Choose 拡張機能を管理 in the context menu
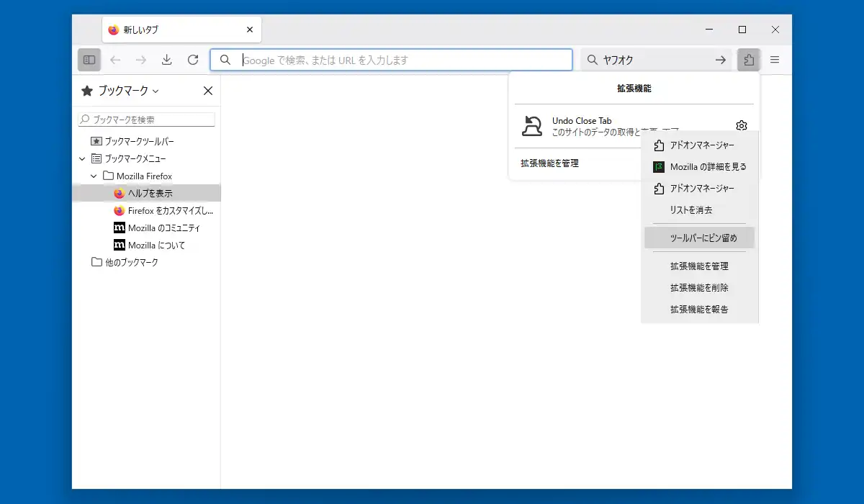This screenshot has width=864, height=504. [x=699, y=266]
